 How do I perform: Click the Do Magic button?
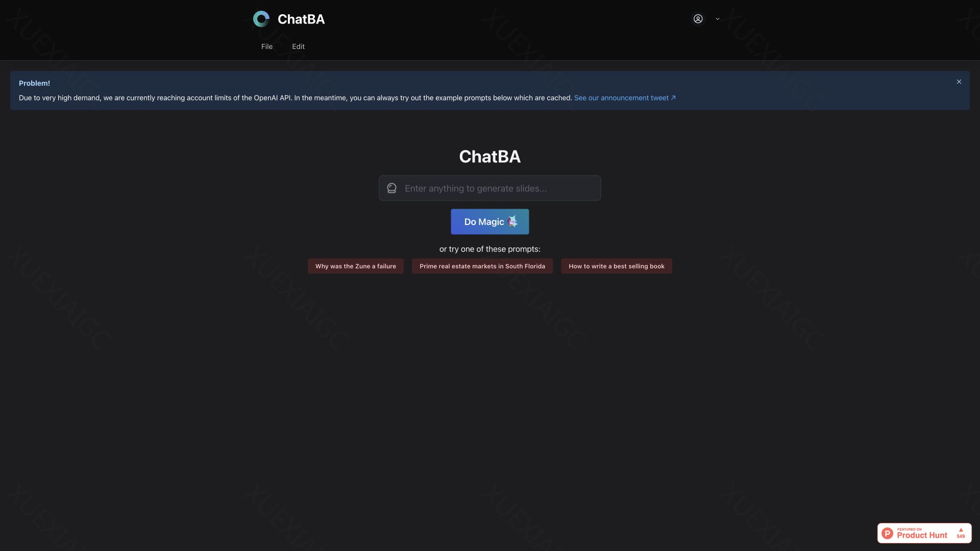click(489, 222)
